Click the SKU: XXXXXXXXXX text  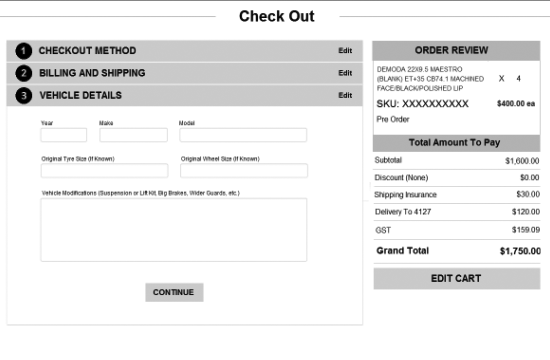(422, 104)
